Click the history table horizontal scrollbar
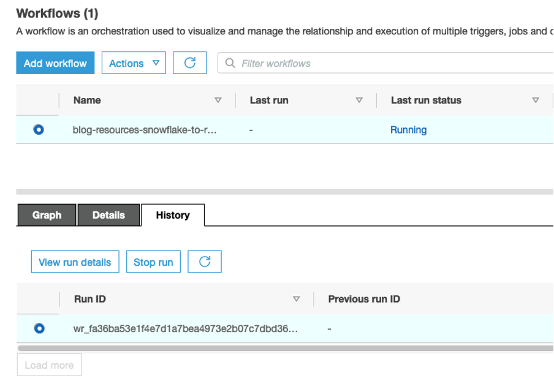 pyautogui.click(x=286, y=349)
